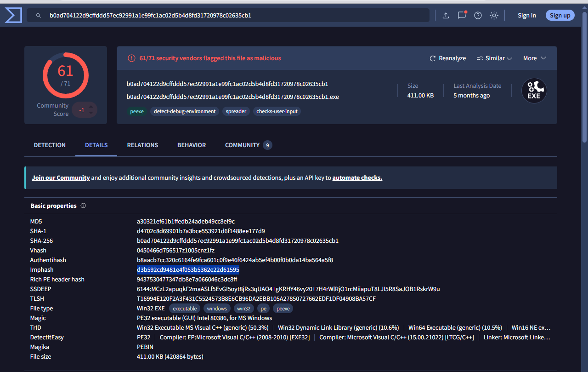
Task: Toggle the light/dark theme sun icon
Action: pos(494,15)
